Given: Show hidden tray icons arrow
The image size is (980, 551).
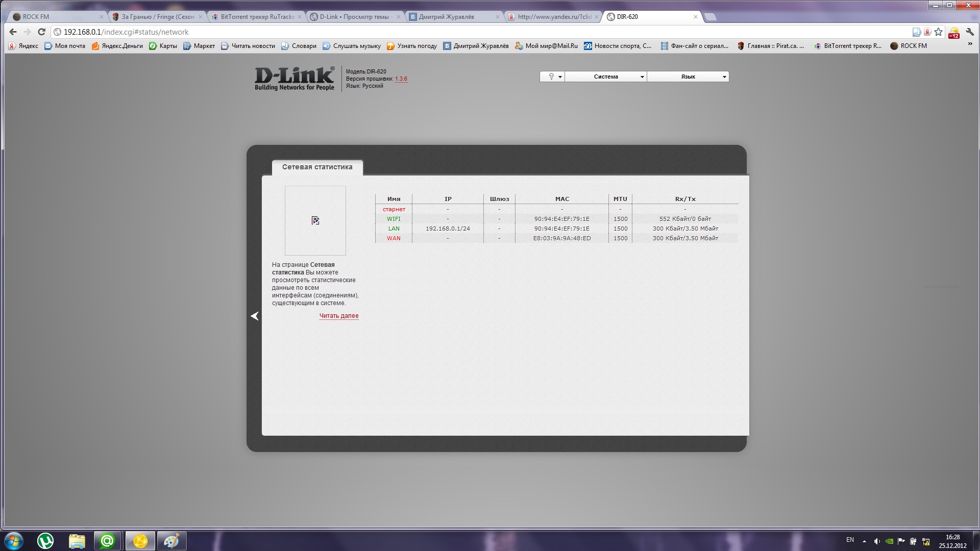Looking at the screenshot, I should pos(864,541).
